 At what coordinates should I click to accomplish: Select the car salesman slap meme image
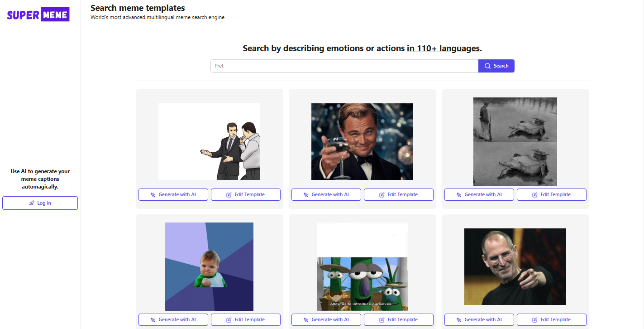(x=209, y=141)
